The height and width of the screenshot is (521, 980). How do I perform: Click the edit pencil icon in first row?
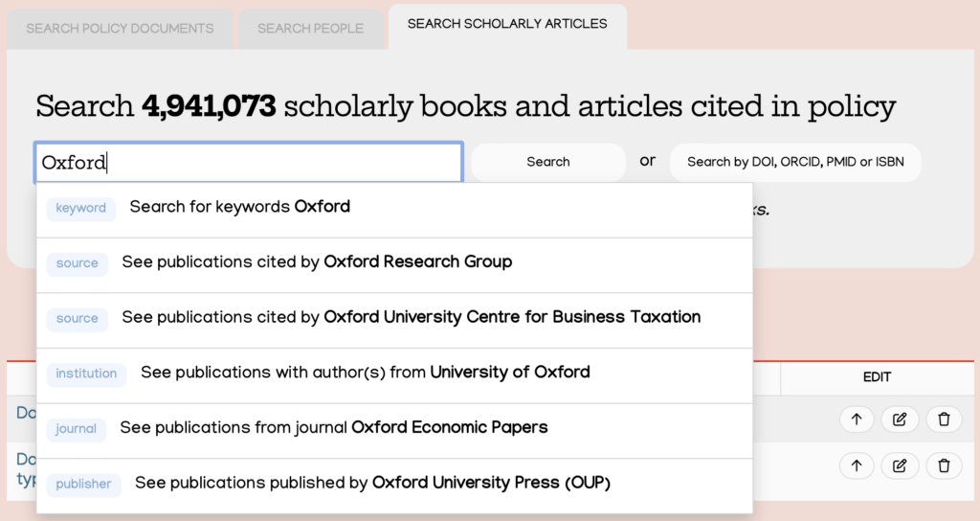[900, 419]
